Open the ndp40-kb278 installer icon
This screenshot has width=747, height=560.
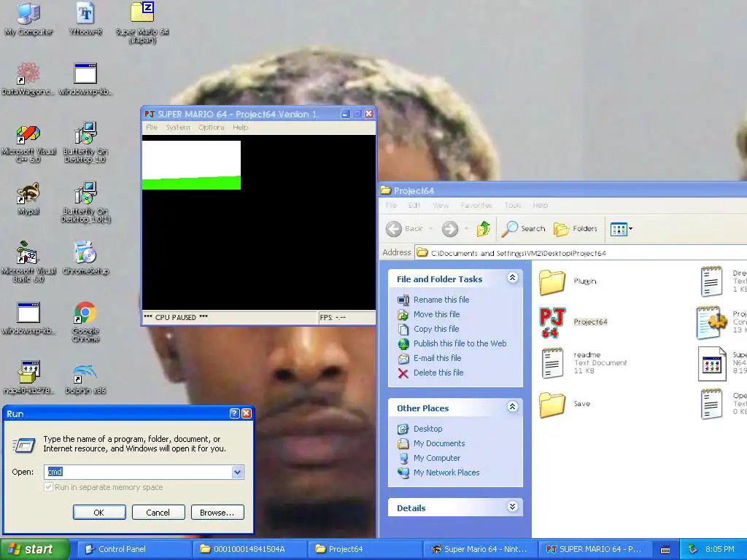click(28, 377)
